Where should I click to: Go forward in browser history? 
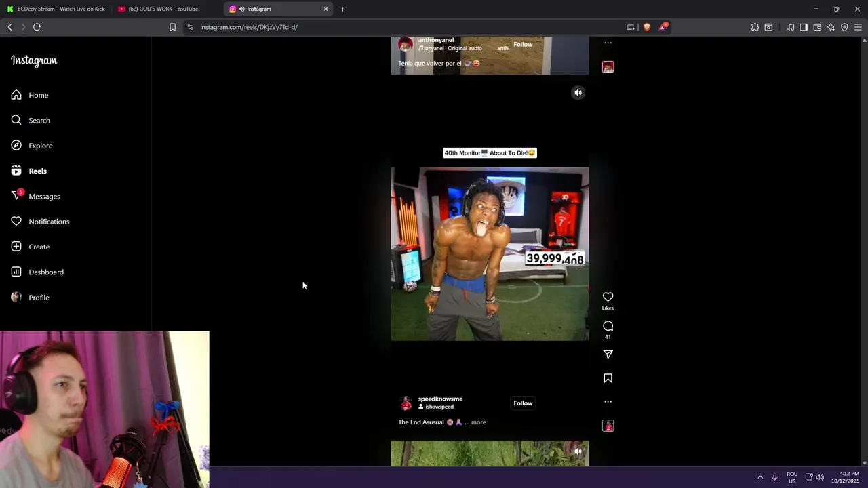(23, 27)
